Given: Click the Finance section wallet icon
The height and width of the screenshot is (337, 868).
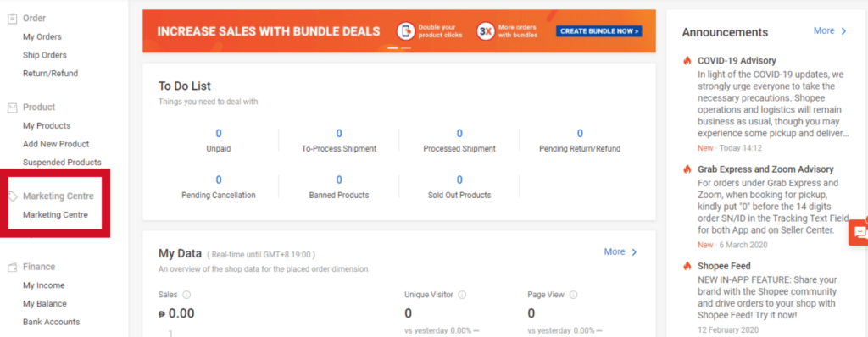Looking at the screenshot, I should coord(12,267).
